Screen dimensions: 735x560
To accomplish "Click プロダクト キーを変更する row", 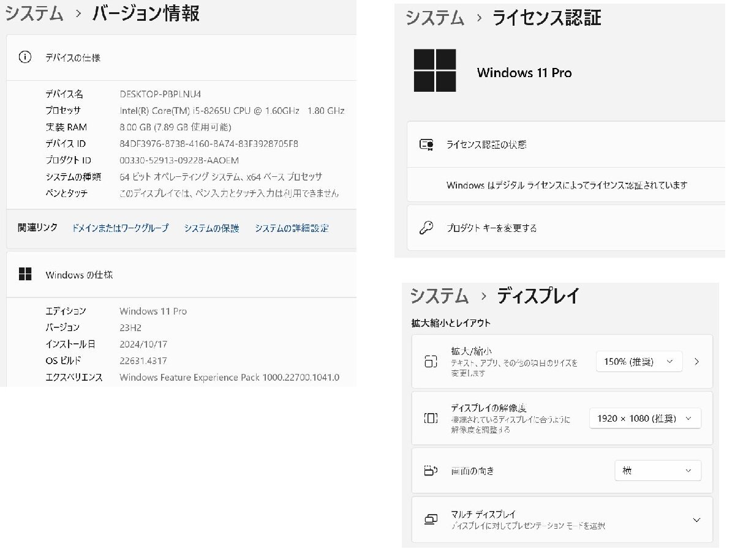I will point(492,228).
